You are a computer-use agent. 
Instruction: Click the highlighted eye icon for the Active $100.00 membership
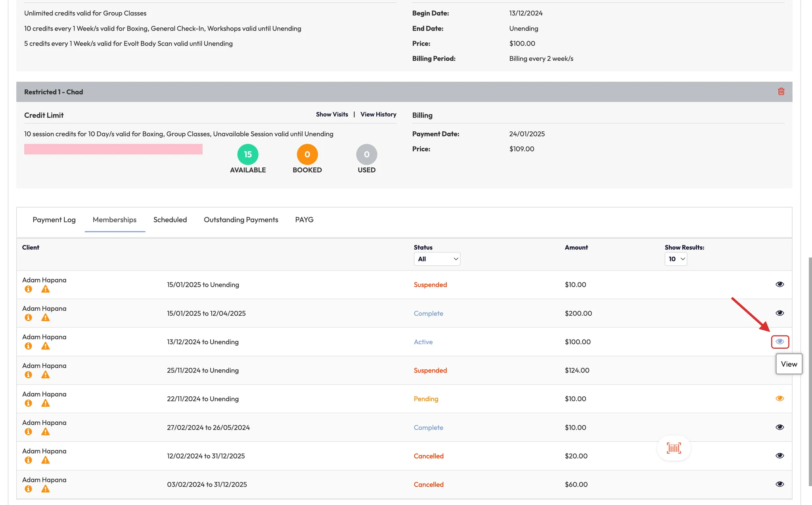(779, 342)
